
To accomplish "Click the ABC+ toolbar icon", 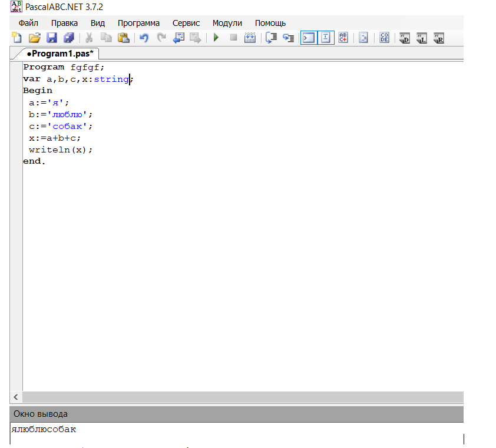I will [x=343, y=38].
